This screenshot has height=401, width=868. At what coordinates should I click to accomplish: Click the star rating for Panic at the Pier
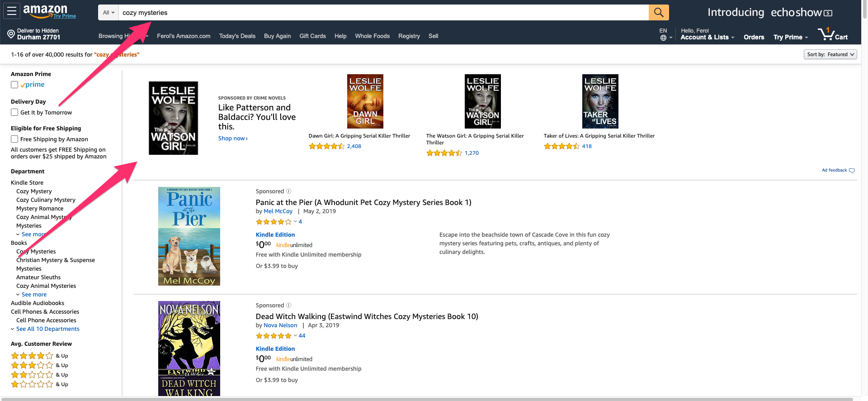274,222
